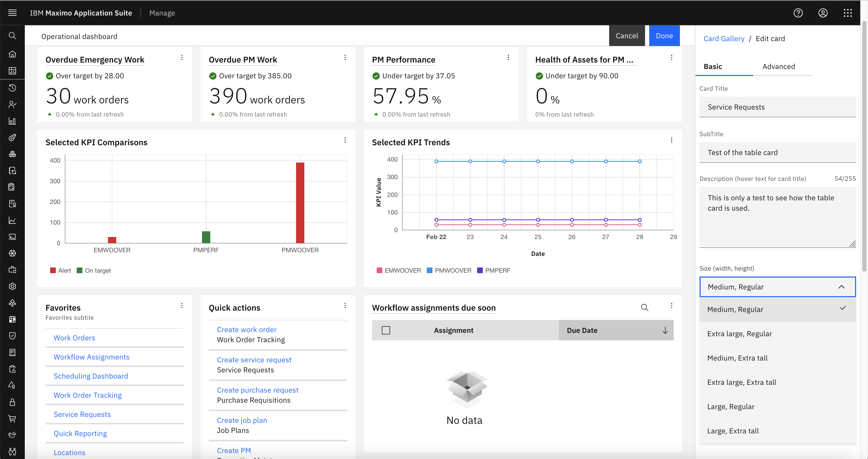Viewport: 868px width, 459px height.
Task: Open the app switcher grid icon
Action: coord(848,13)
